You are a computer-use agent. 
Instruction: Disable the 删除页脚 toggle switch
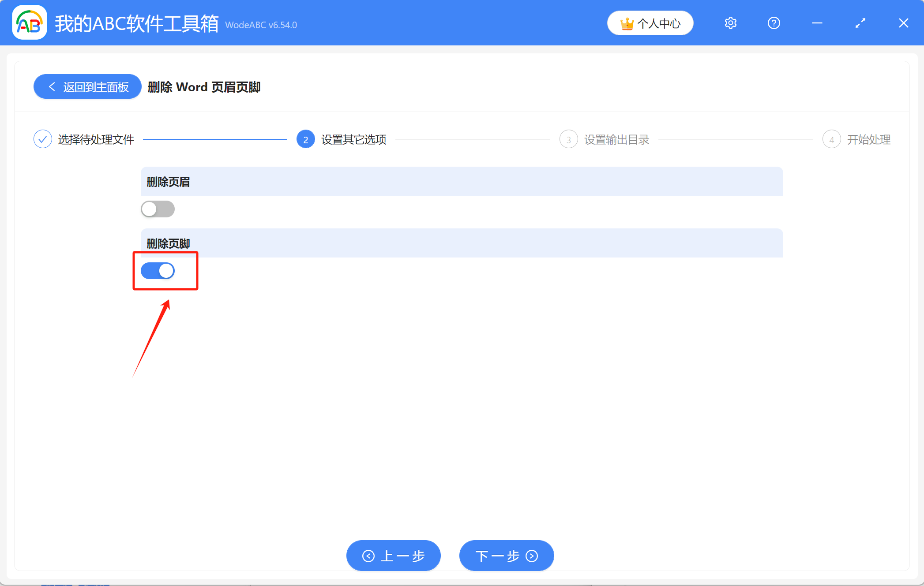click(158, 271)
